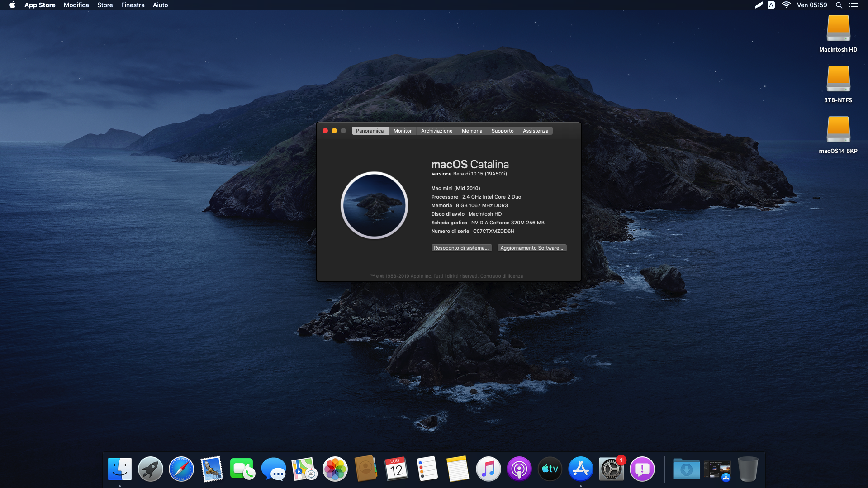Open the Trash in the Dock
The height and width of the screenshot is (488, 868).
pos(748,469)
